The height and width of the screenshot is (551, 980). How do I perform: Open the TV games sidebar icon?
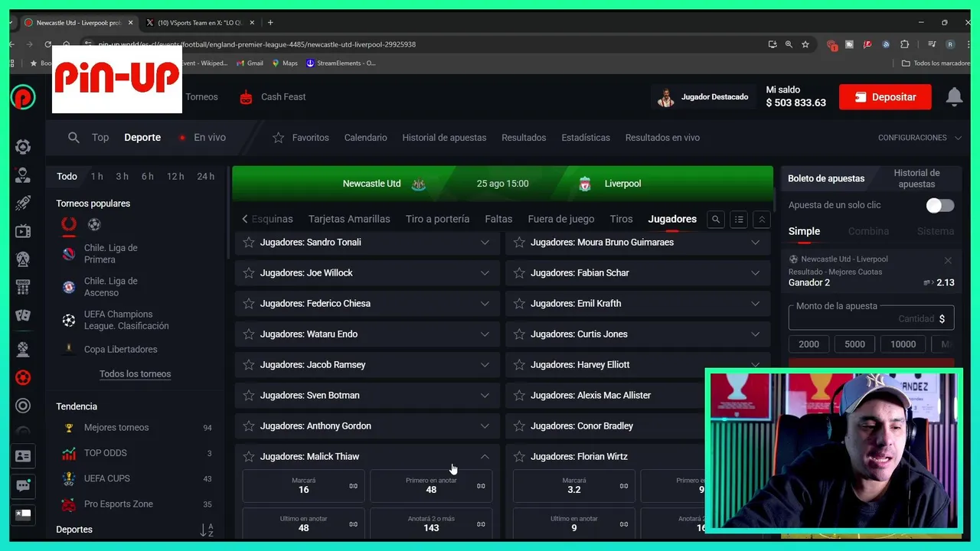[23, 231]
